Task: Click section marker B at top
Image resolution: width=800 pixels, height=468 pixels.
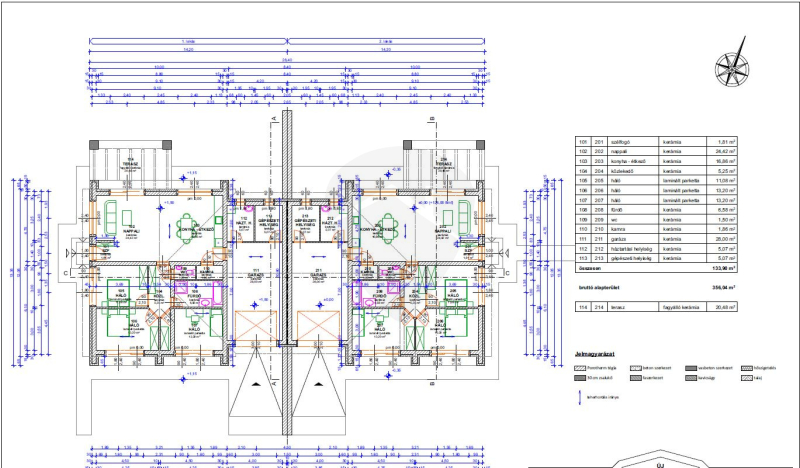Action: (x=431, y=118)
